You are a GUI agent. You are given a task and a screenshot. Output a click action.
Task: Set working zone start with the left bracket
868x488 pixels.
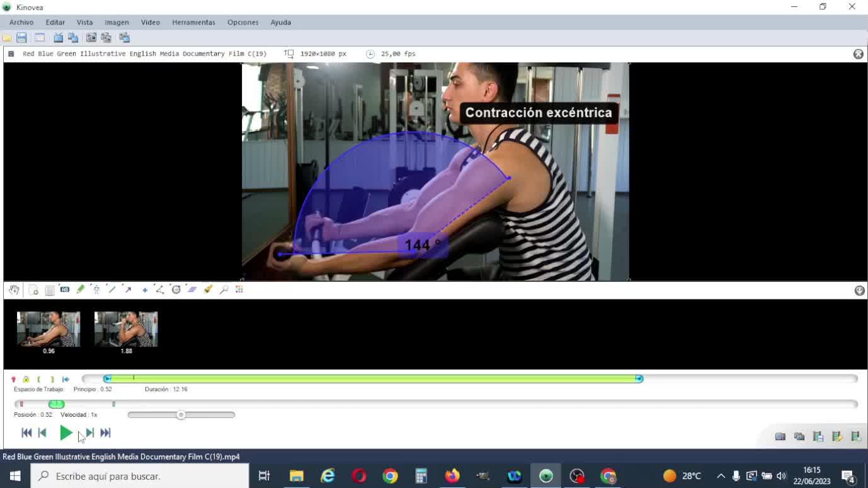[x=39, y=380]
